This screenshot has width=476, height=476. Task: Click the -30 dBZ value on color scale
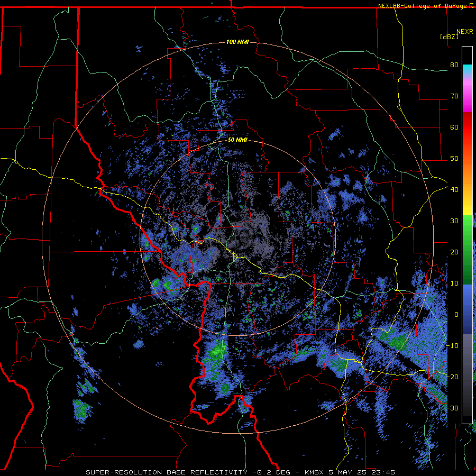click(x=452, y=408)
